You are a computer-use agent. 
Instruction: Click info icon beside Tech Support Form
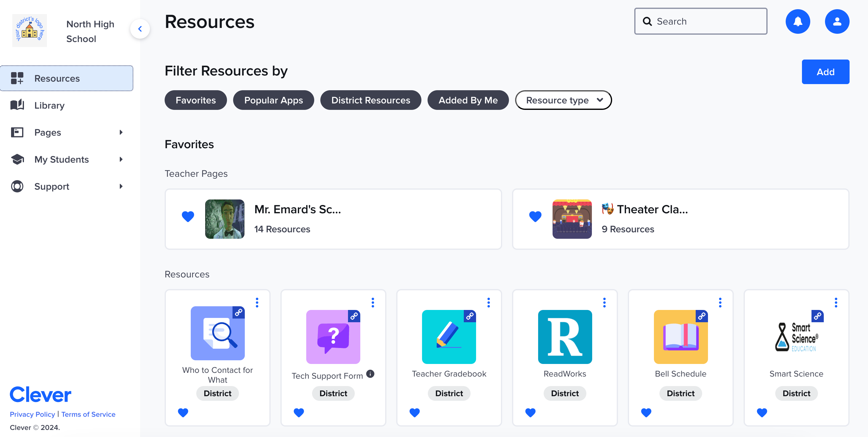tap(370, 373)
